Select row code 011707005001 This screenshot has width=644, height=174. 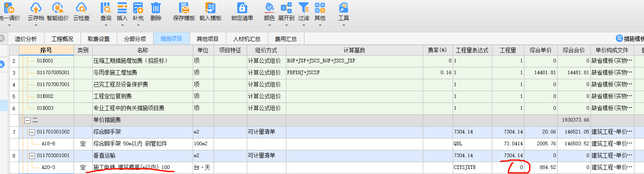point(53,72)
